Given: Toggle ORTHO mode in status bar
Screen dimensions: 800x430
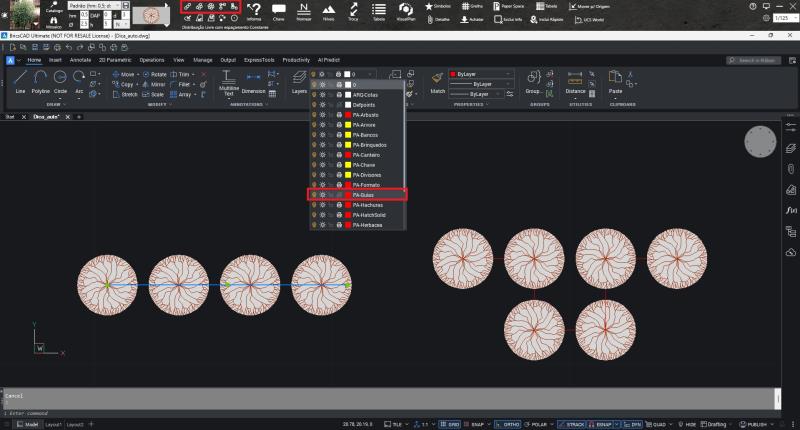Looking at the screenshot, I should click(x=509, y=424).
